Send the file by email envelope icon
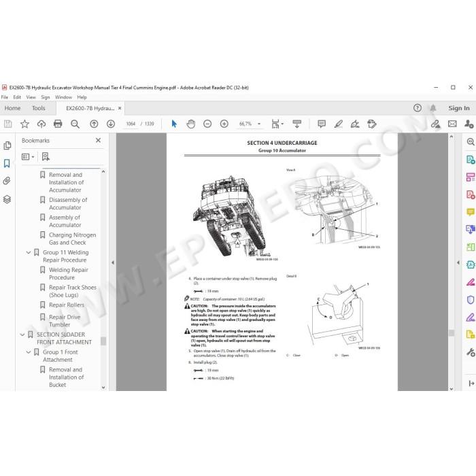 pos(452,124)
